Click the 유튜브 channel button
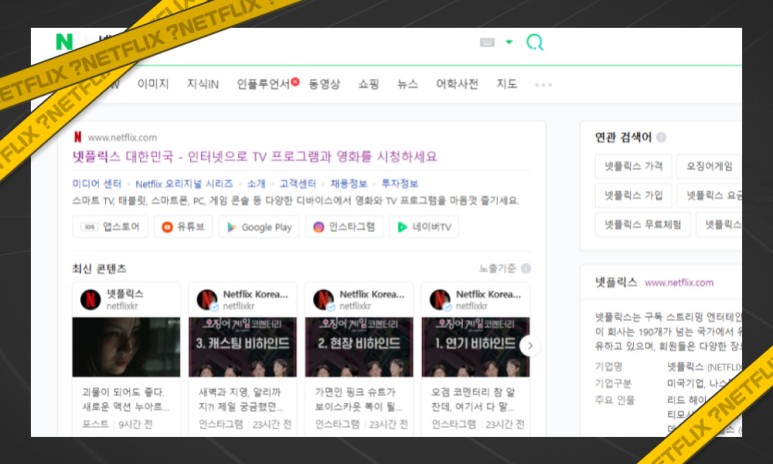 [x=183, y=227]
